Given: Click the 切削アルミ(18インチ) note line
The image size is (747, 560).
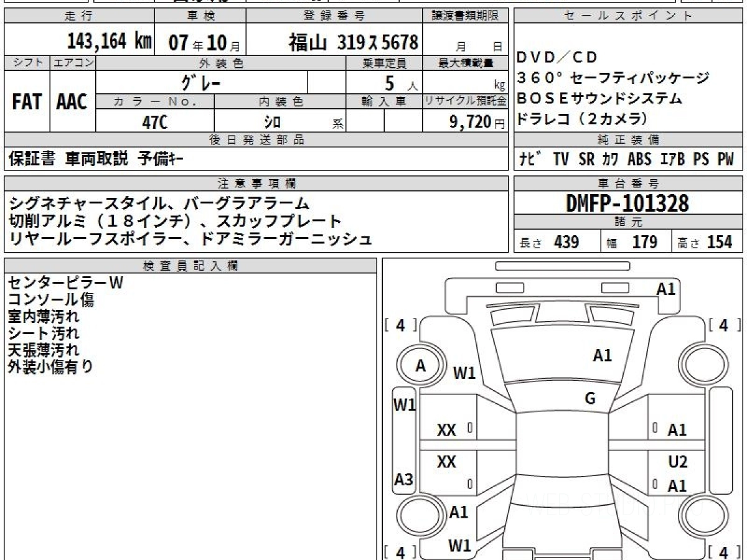Looking at the screenshot, I should pos(176,221).
